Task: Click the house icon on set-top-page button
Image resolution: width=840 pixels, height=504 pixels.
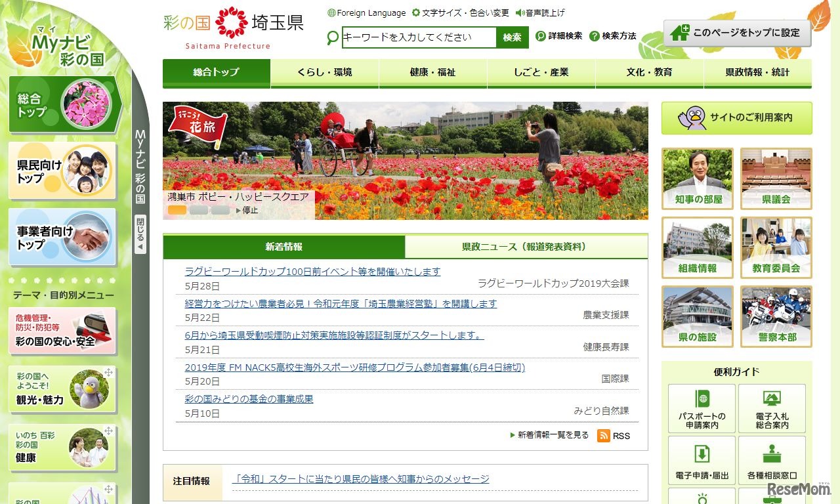Action: coord(680,33)
